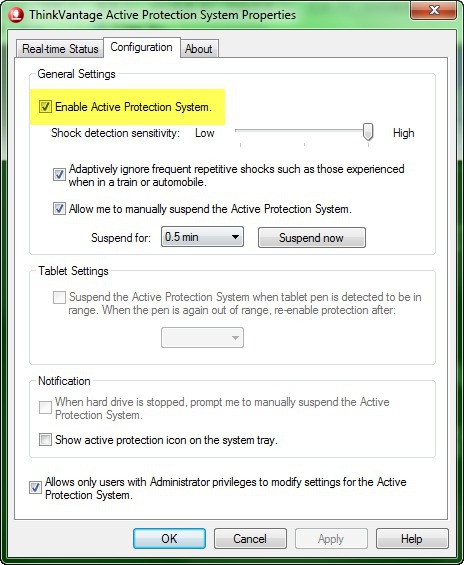Click the shock detection sensitivity slider thumb
464x565 pixels.
click(368, 132)
